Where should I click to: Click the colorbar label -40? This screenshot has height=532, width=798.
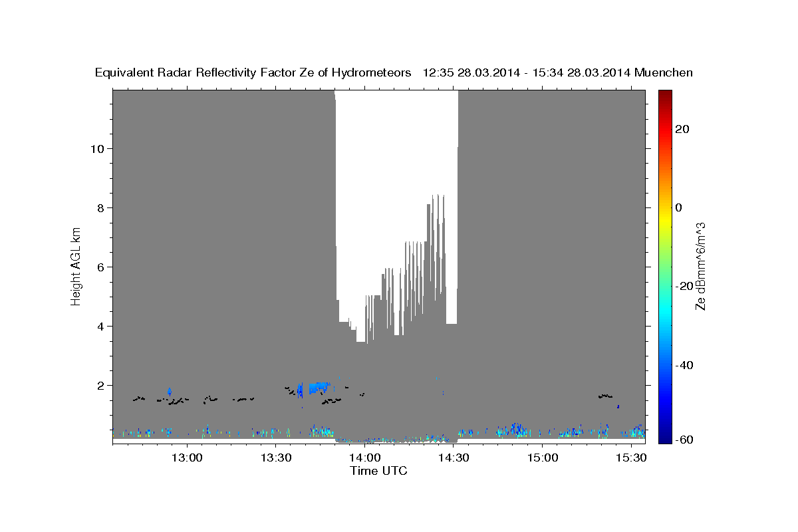[x=684, y=365]
